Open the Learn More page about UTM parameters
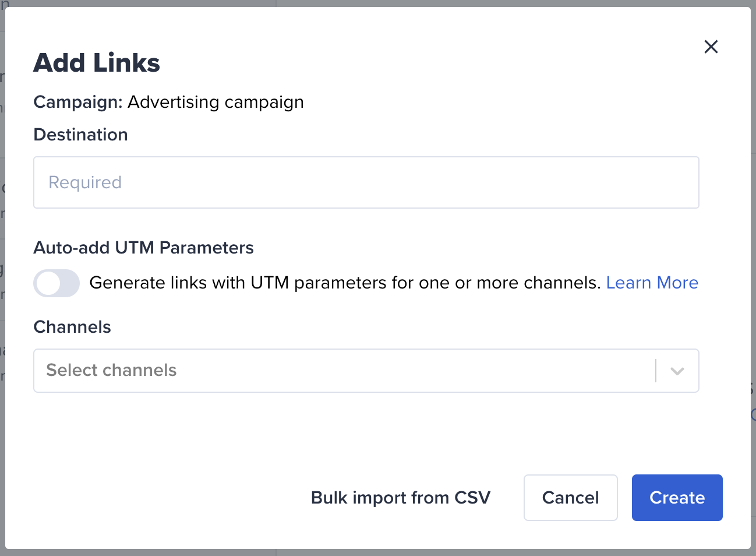The image size is (756, 556). (x=652, y=283)
